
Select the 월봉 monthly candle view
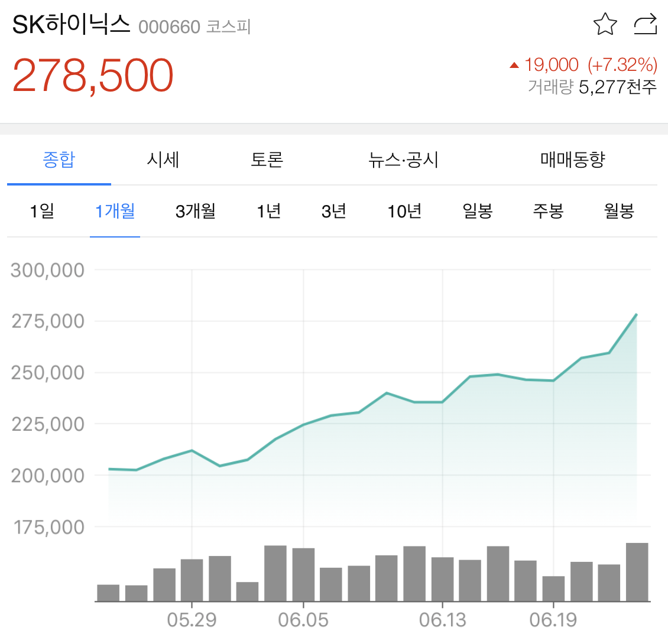[x=619, y=212]
